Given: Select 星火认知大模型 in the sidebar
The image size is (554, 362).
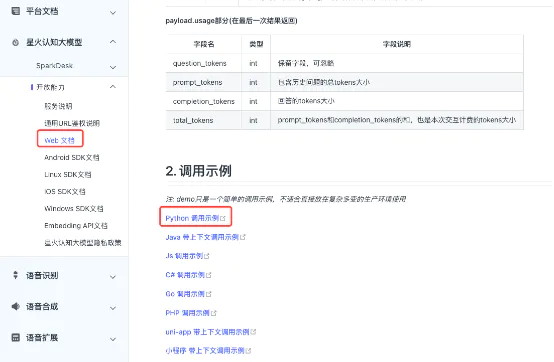Looking at the screenshot, I should click(x=54, y=42).
